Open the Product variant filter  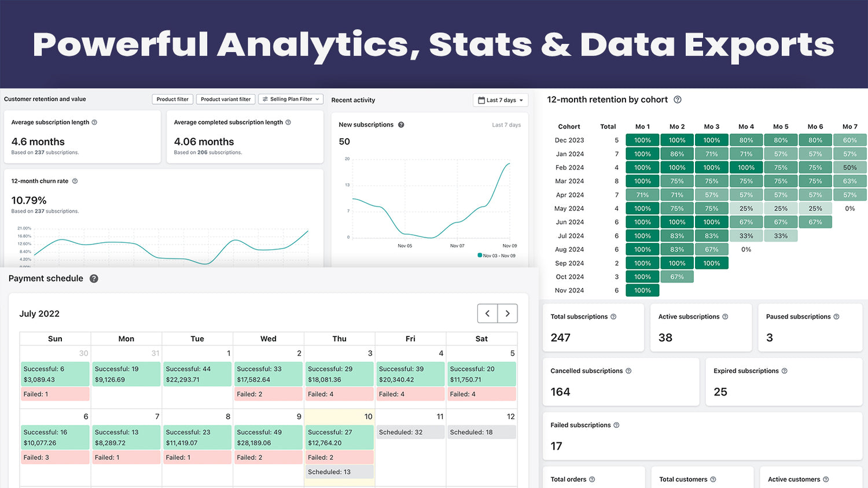coord(226,99)
